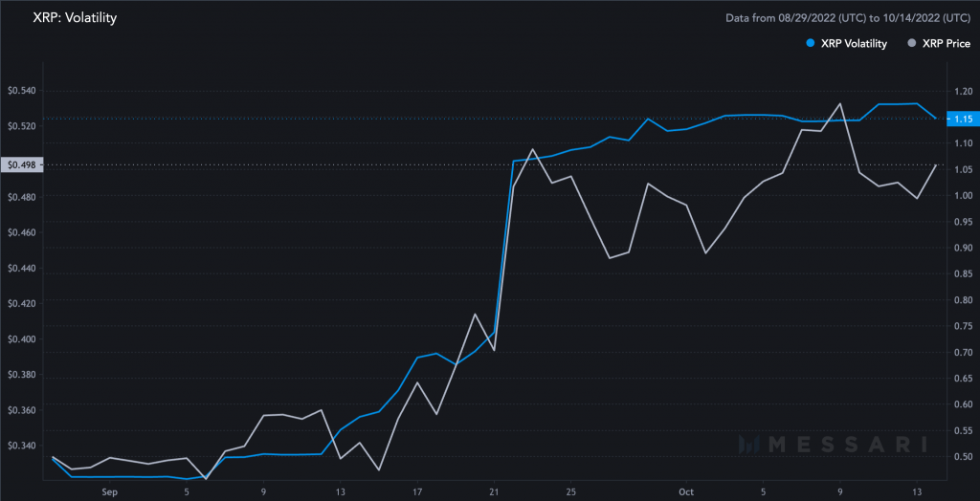Click the 0.75 right axis label

tap(963, 326)
